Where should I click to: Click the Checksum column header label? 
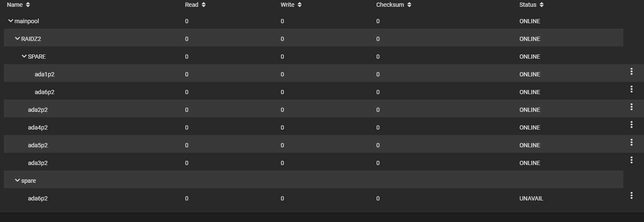pos(390,5)
